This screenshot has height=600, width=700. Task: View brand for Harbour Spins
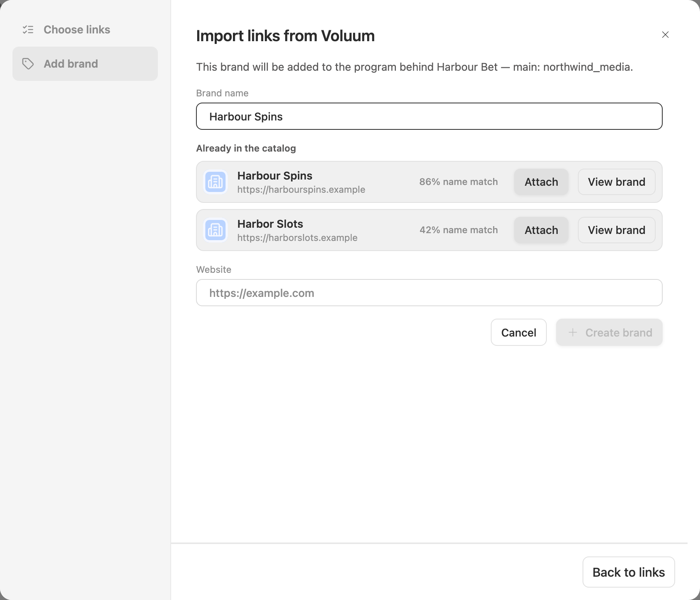[617, 182]
